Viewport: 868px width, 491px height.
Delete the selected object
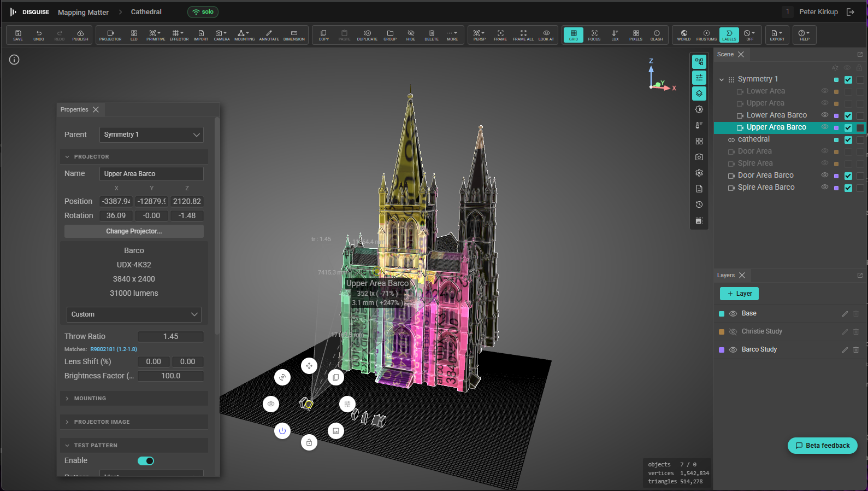[432, 35]
